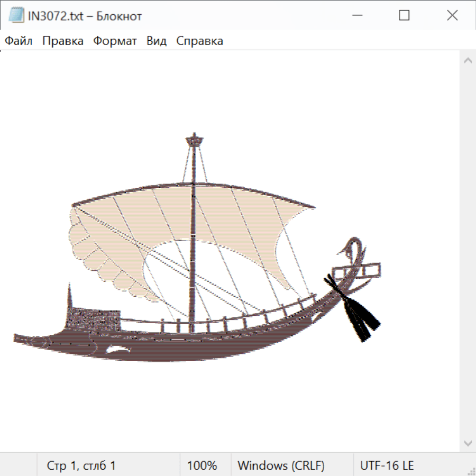Click the title bar text IN3072.txt – Блокнот
The width and height of the screenshot is (476, 476).
pos(85,16)
